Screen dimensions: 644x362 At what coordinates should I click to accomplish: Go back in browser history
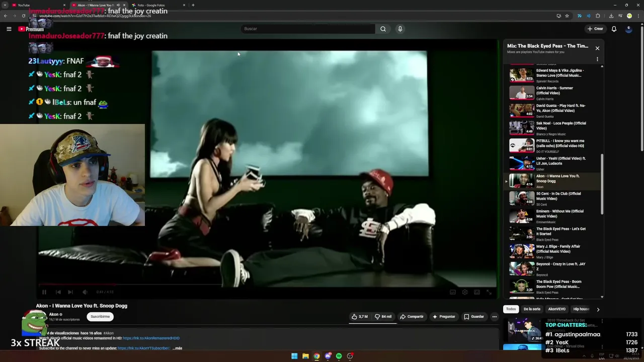coord(6,16)
